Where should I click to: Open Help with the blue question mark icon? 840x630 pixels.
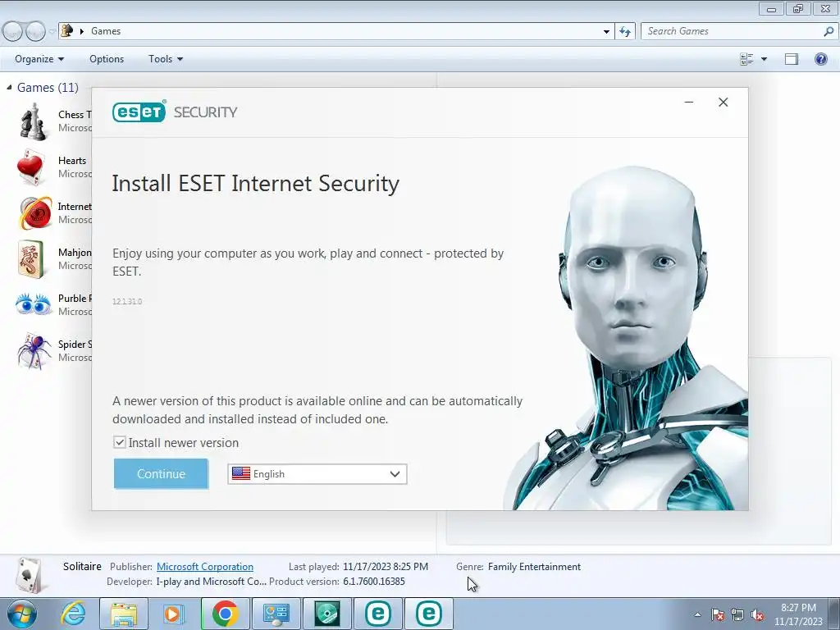tap(820, 59)
